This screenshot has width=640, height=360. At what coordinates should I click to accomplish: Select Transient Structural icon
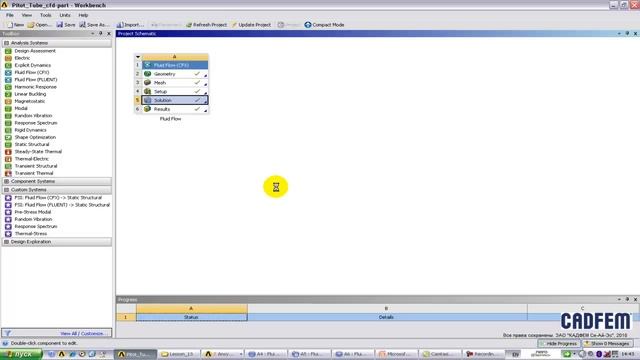pyautogui.click(x=8, y=166)
